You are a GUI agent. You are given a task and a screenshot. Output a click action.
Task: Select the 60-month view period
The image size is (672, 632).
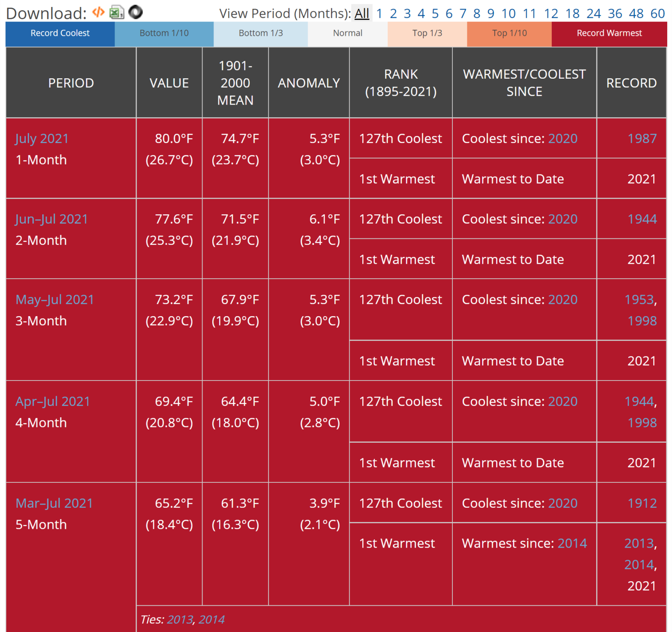657,14
